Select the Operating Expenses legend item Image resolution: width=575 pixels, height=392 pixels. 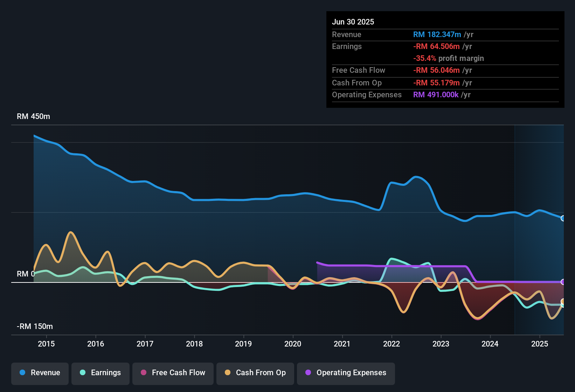[x=346, y=373]
